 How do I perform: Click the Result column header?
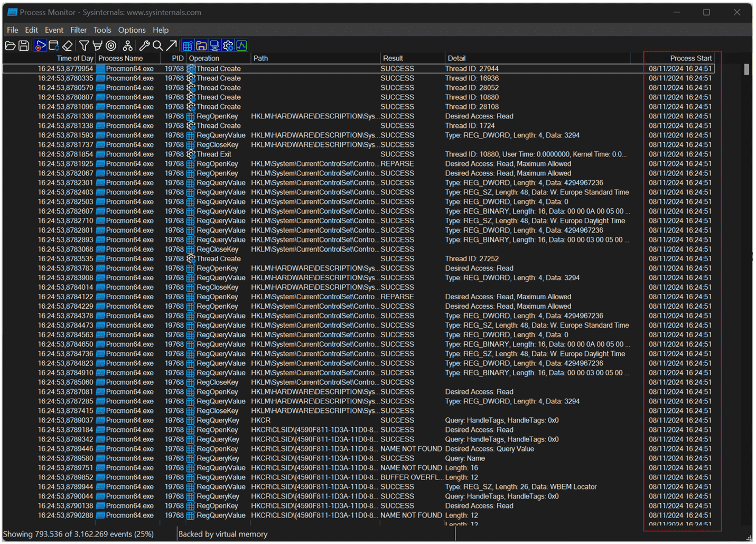412,58
